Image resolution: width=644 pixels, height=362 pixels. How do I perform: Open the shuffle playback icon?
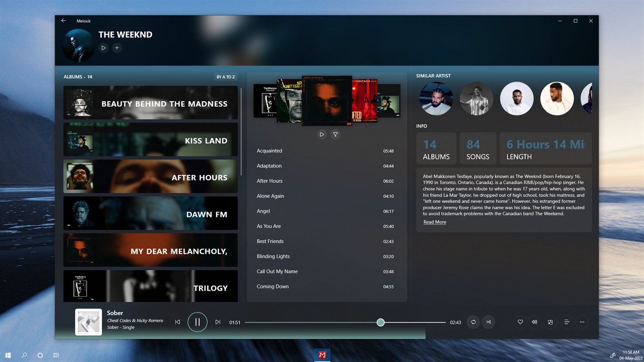point(488,322)
